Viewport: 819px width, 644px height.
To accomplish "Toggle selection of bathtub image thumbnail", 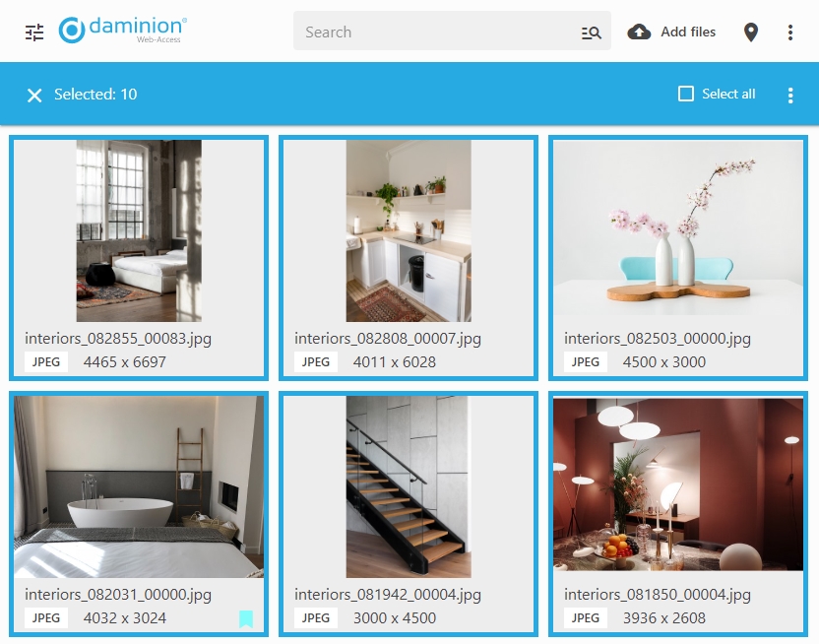I will 139,486.
